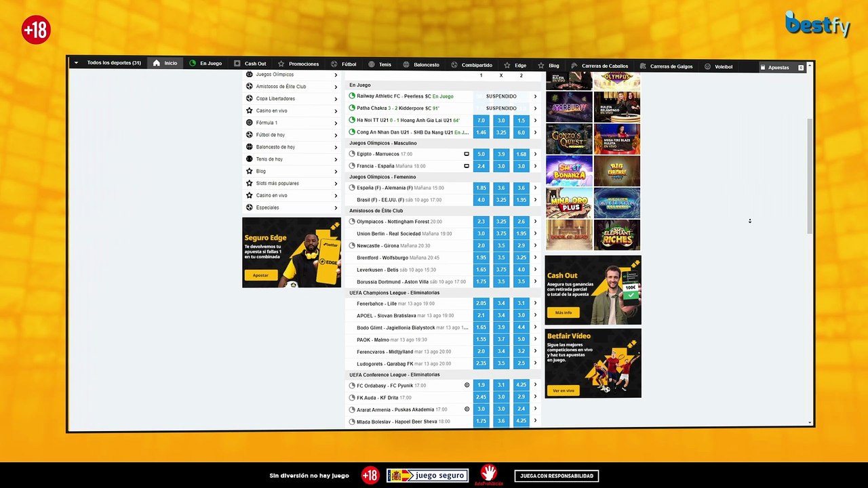
Task: Select the Edge tab in the navigation
Action: pyautogui.click(x=515, y=65)
